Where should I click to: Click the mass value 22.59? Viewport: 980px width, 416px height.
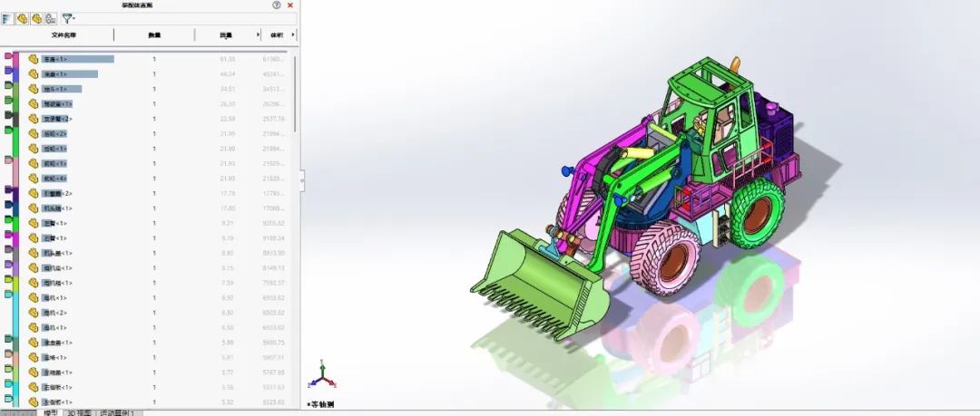(x=228, y=119)
